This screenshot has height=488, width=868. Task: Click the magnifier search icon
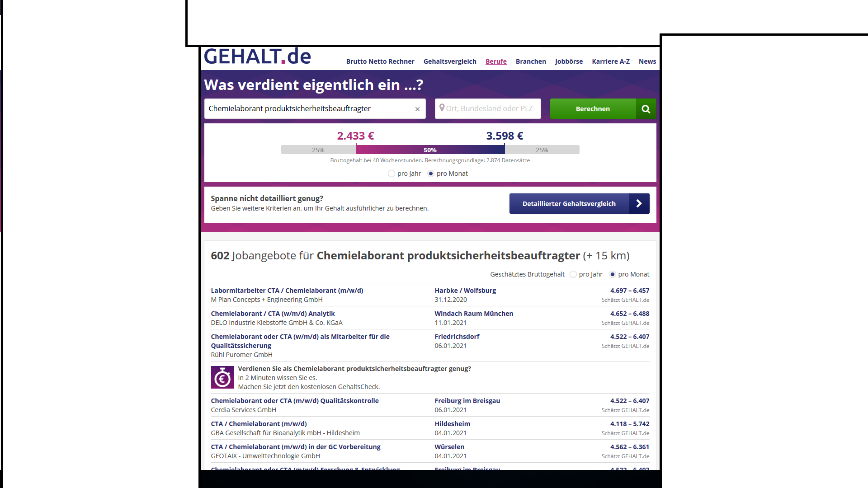pos(646,109)
